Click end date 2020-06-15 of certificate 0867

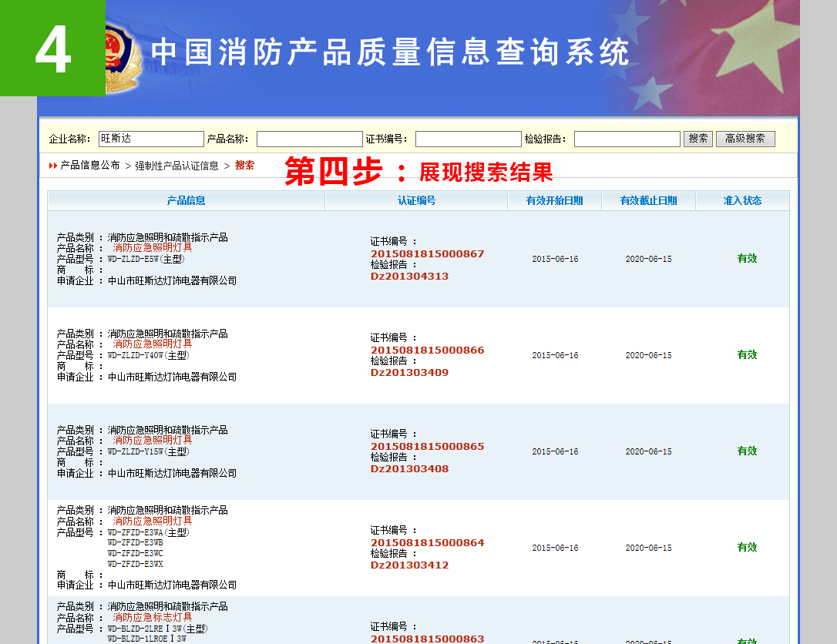pyautogui.click(x=649, y=259)
